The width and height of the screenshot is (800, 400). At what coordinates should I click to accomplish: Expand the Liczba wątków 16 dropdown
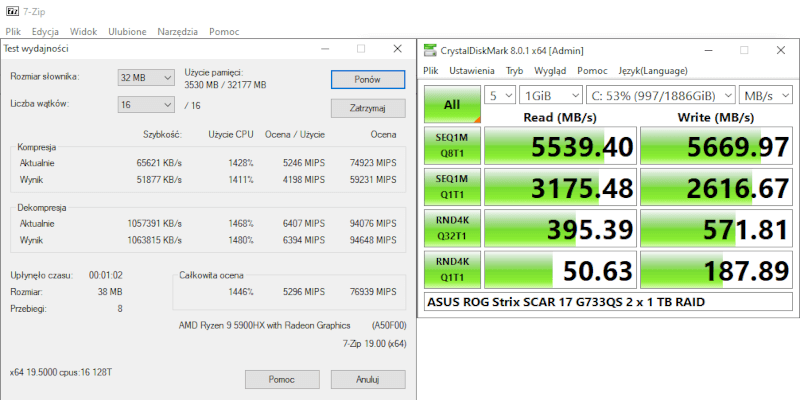tap(146, 105)
